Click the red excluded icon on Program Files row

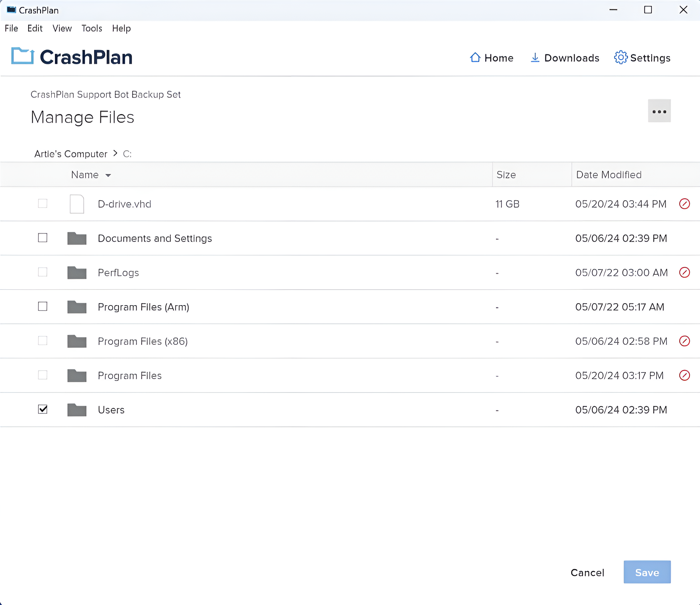(x=684, y=375)
